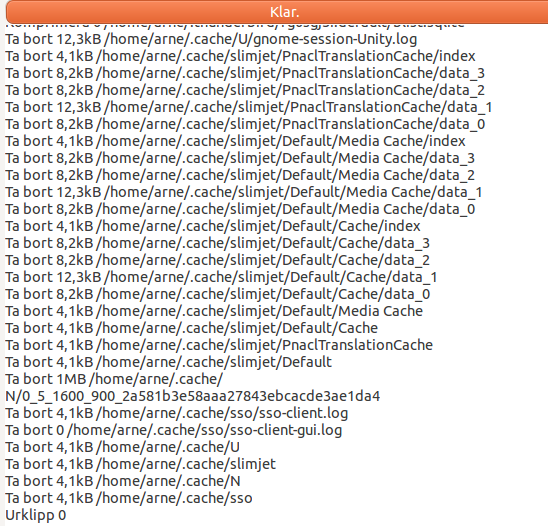Image resolution: width=548 pixels, height=526 pixels.
Task: Select the .cache/sso folder line
Action: [x=129, y=498]
